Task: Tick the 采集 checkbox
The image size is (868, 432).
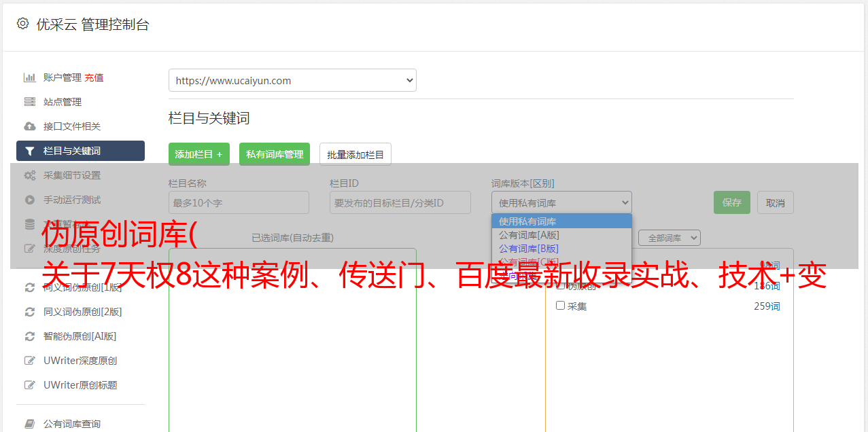Action: click(x=561, y=306)
